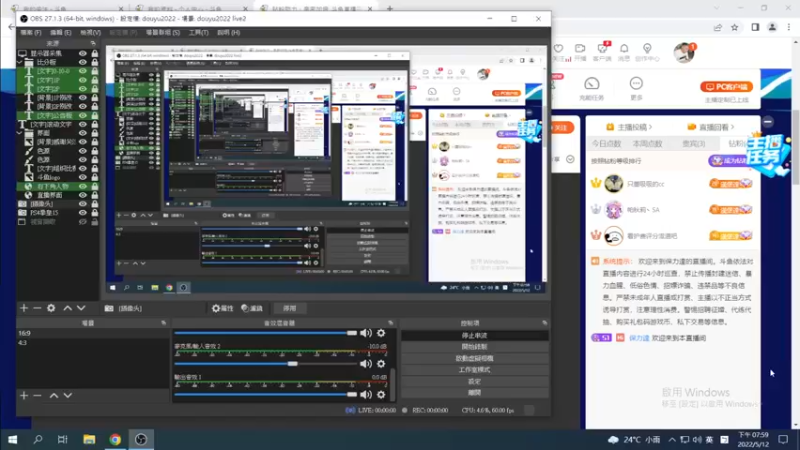Switch to 本周贡献 tab
The height and width of the screenshot is (450, 800).
(647, 144)
